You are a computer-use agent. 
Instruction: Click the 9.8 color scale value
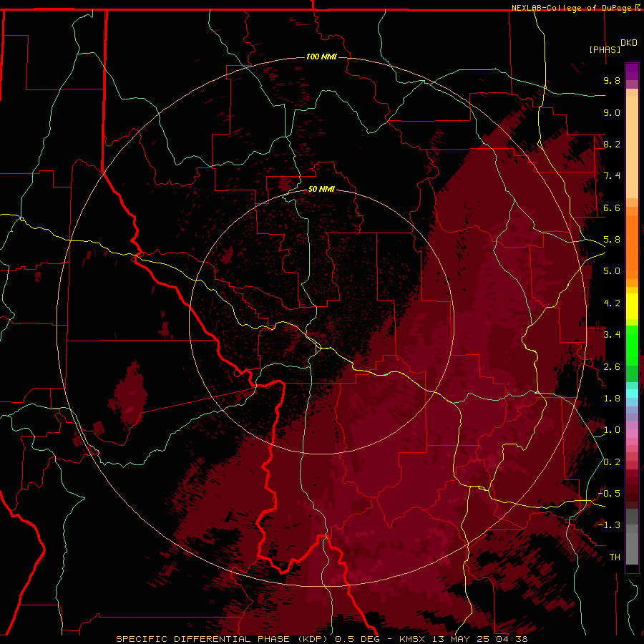click(612, 80)
